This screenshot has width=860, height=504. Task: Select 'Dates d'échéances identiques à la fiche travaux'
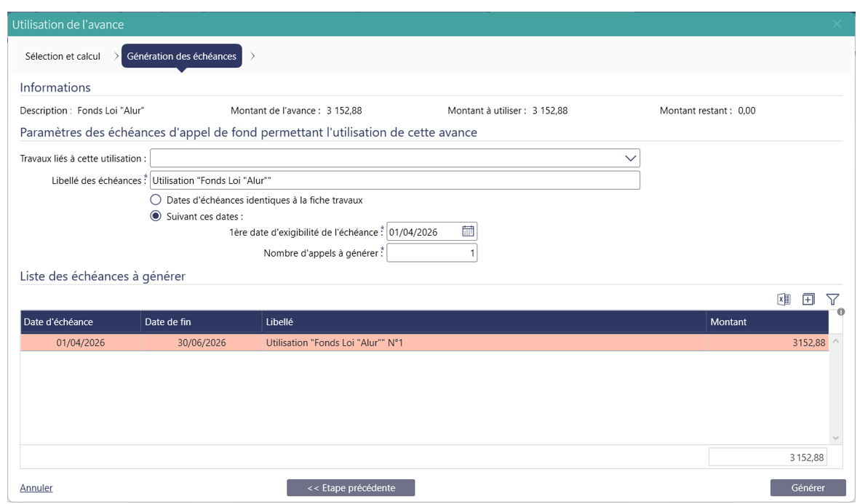155,200
